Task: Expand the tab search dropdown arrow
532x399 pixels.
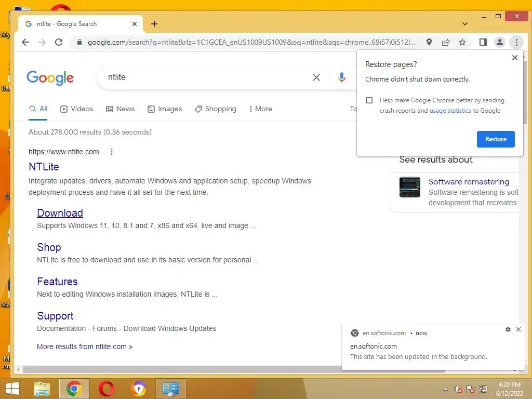Action: pos(465,24)
